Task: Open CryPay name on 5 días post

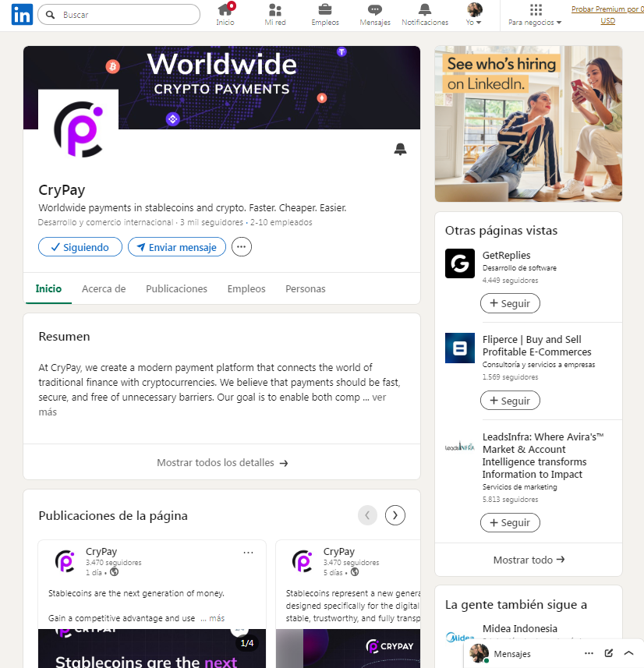Action: tap(339, 552)
